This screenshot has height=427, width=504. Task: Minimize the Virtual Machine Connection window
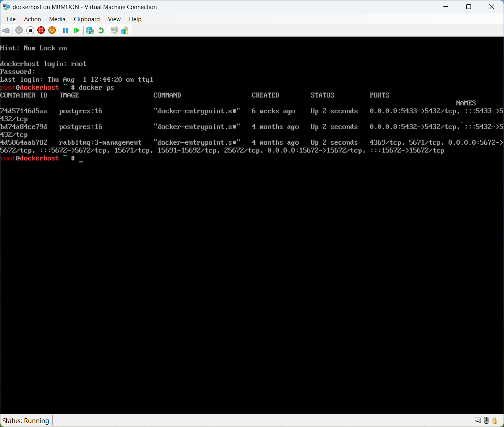click(x=445, y=7)
